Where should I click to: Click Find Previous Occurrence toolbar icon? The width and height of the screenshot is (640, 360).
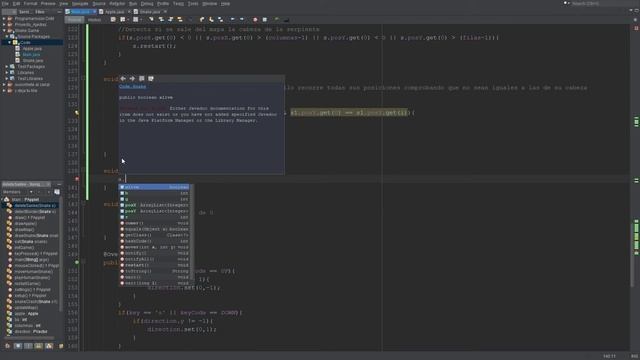pos(161,20)
